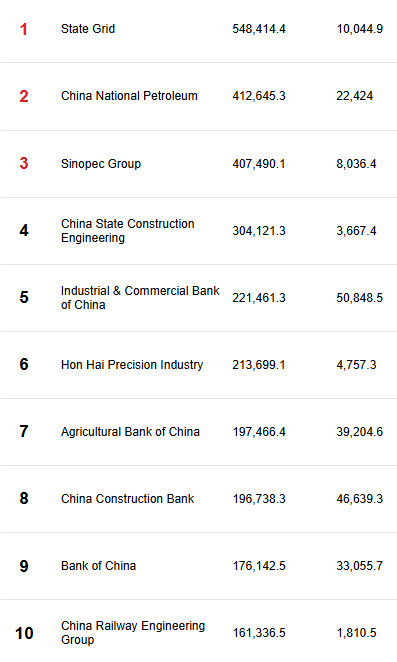Click the State Grid company name
The image size is (397, 662).
(x=88, y=29)
